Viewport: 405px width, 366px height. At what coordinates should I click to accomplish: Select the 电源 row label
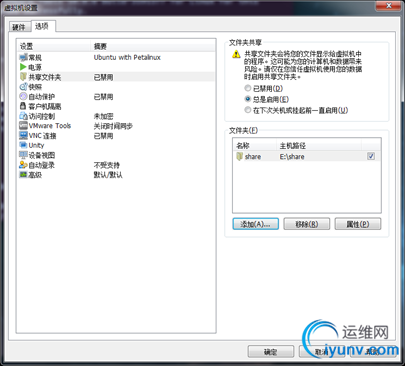35,67
